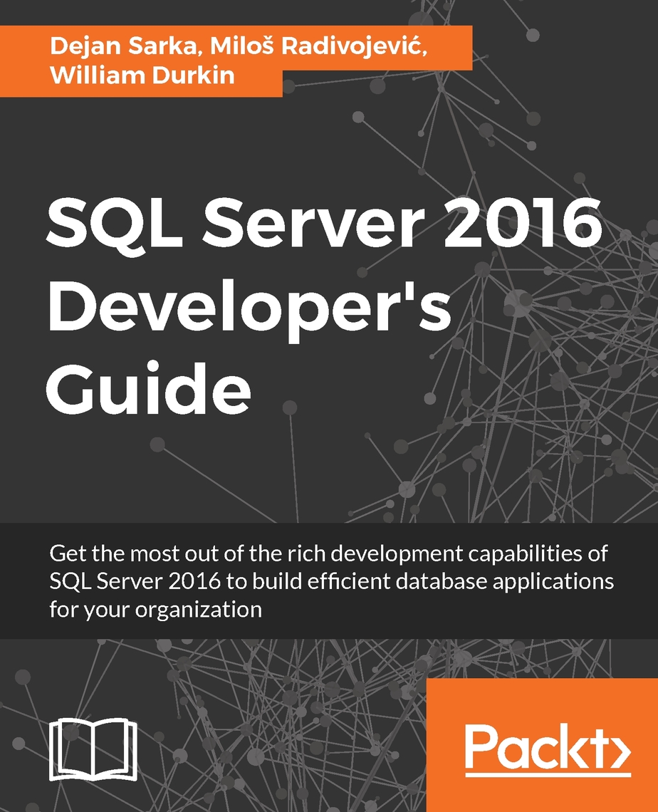658x812 pixels.
Task: Click the title word 'Developer's'
Action: pos(249,310)
